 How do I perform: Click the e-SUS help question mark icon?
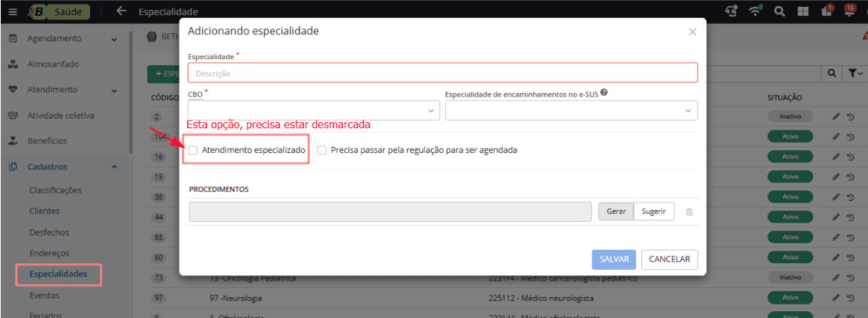click(x=604, y=93)
